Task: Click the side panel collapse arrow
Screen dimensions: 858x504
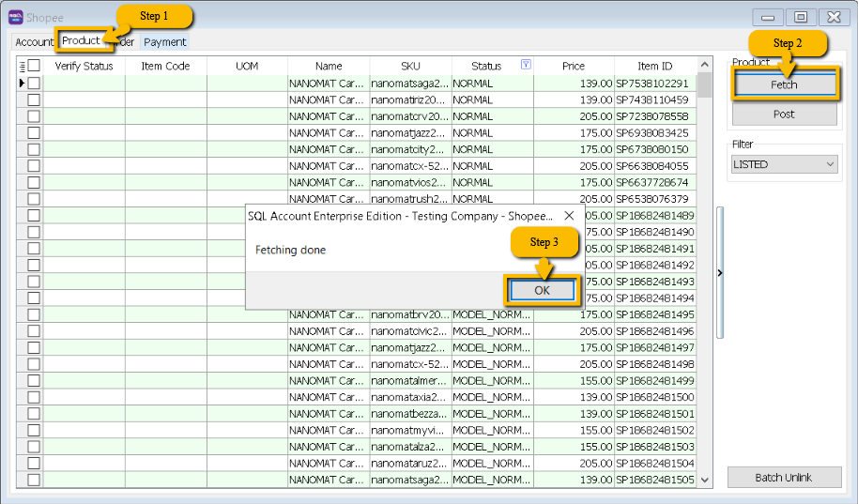Action: point(719,273)
